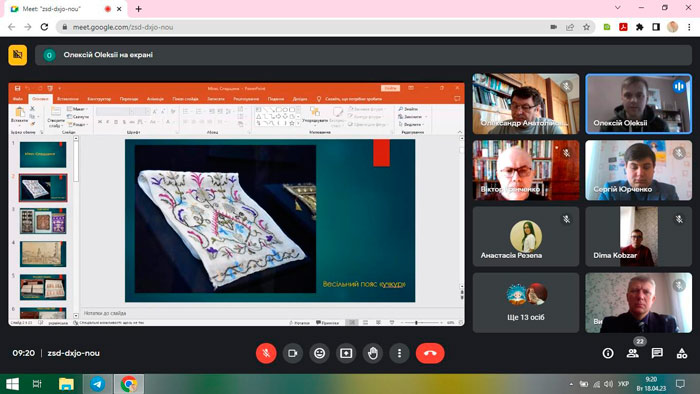This screenshot has width=700, height=394.
Task: Open the activities icon
Action: point(682,353)
